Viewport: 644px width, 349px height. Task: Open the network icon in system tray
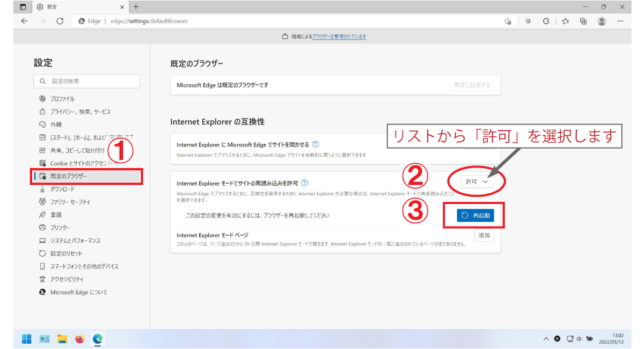[x=570, y=339]
